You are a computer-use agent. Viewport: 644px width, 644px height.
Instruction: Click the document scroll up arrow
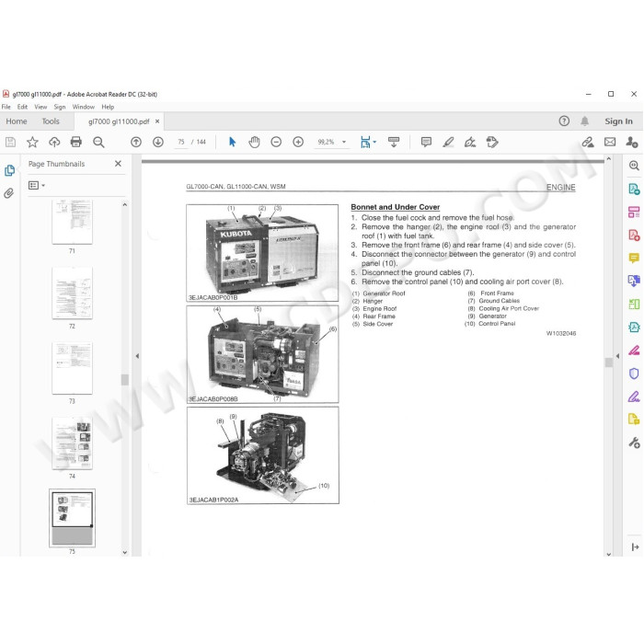point(609,159)
